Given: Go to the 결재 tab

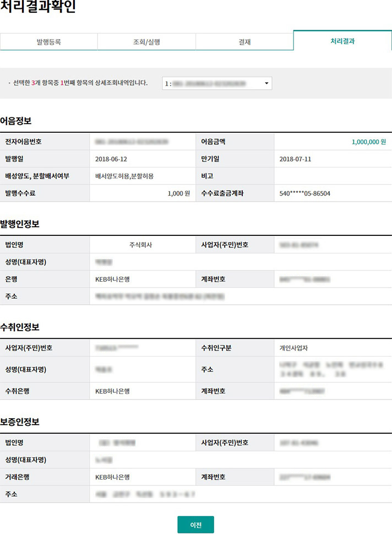Looking at the screenshot, I should click(244, 42).
